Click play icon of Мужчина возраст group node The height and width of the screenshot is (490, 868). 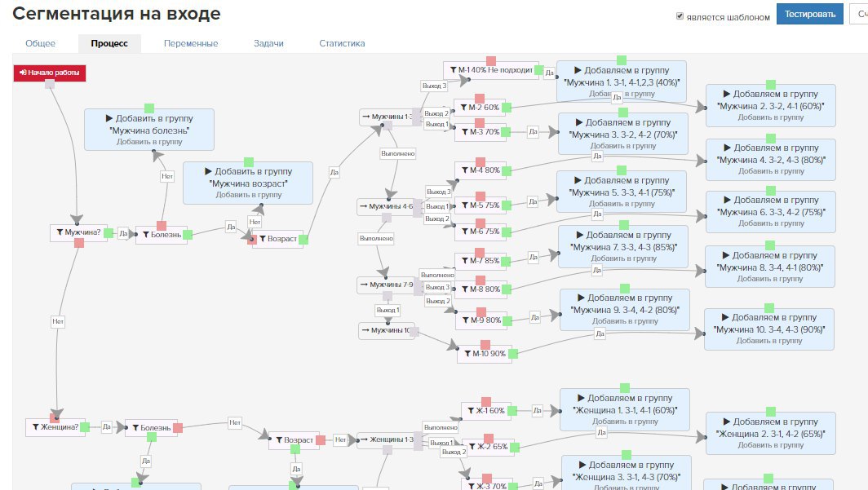point(208,171)
